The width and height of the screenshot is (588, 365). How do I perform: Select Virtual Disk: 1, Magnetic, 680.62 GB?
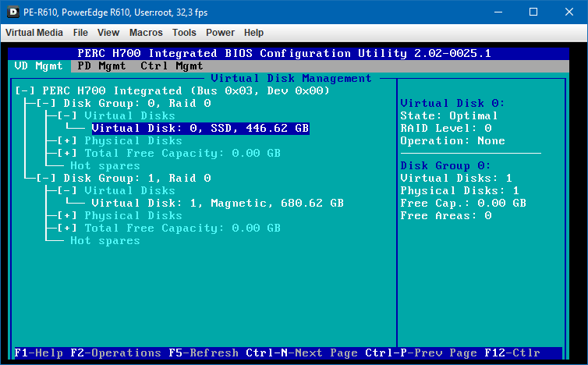[218, 204]
